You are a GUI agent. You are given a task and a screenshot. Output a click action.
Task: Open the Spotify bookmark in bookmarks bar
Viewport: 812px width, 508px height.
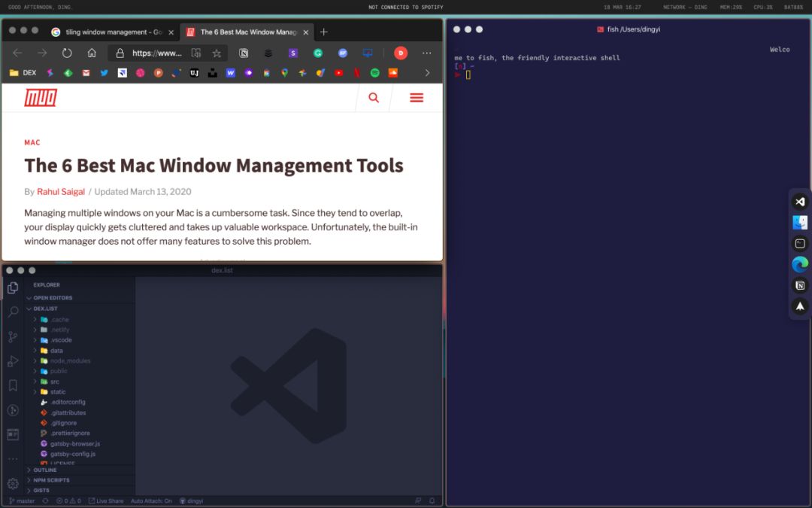[374, 73]
